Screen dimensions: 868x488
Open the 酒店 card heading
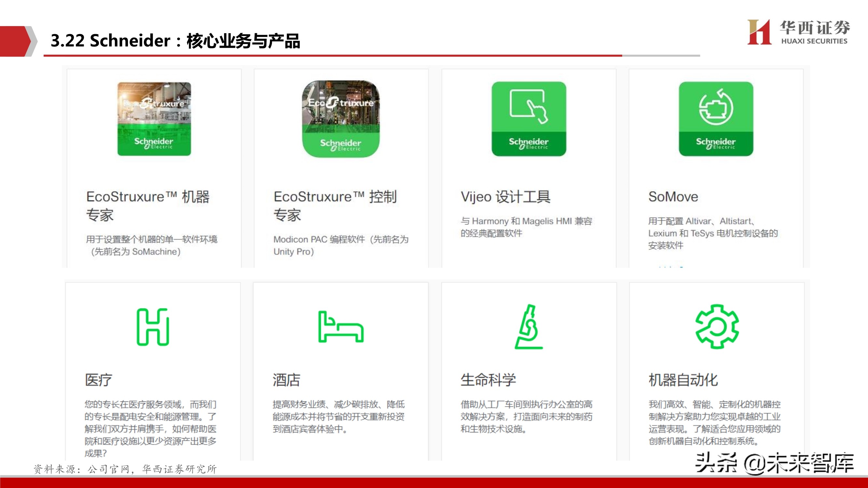point(287,380)
